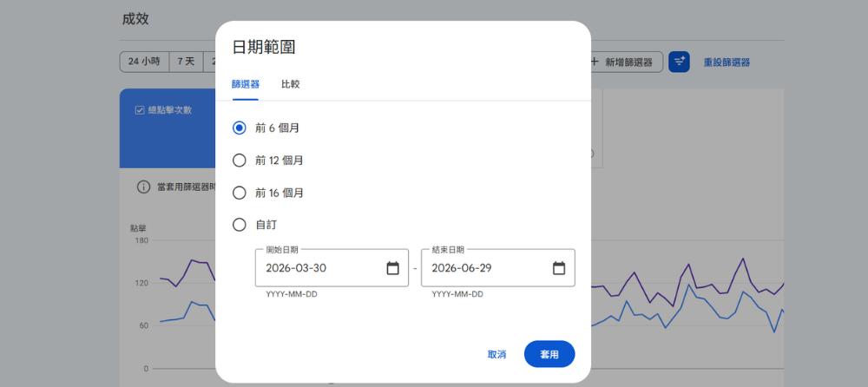Viewport: 868px width, 387px height.
Task: Select the 7 天 range chip
Action: [x=186, y=62]
